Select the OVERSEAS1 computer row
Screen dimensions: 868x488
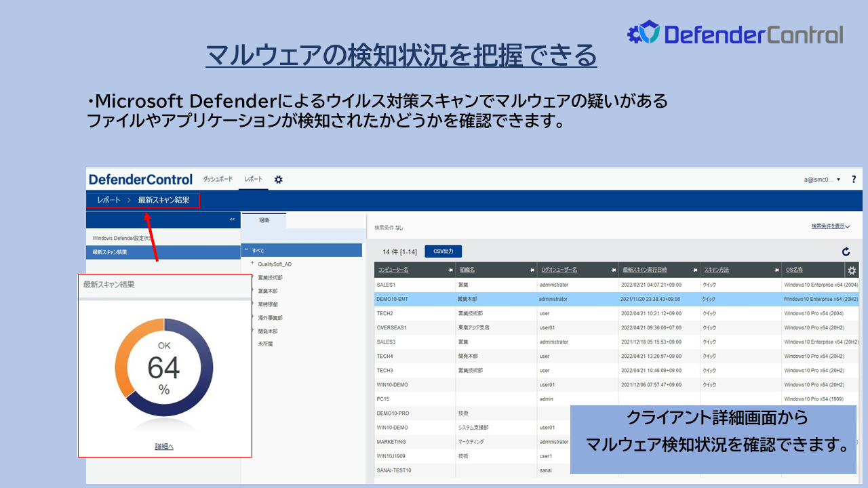[x=616, y=327]
